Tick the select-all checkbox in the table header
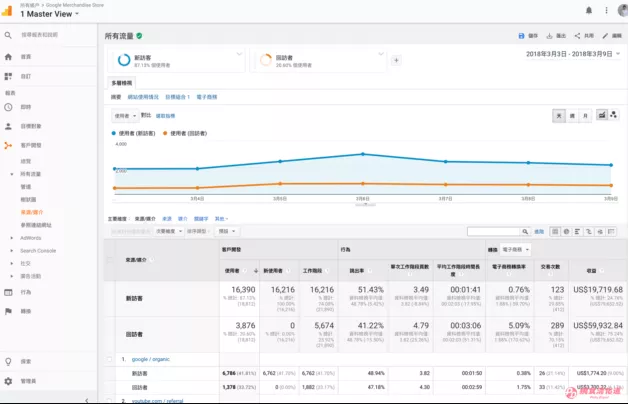This screenshot has width=628, height=404. pyautogui.click(x=109, y=260)
